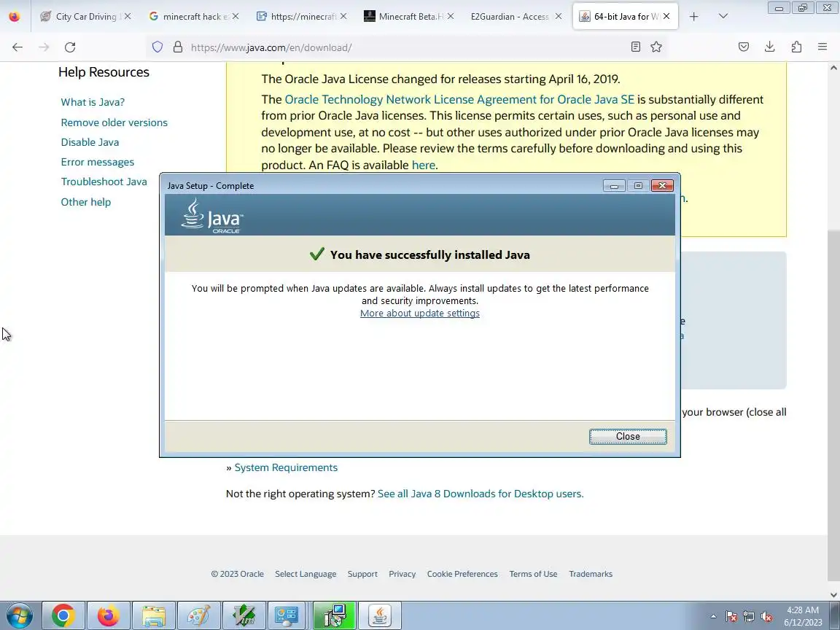Open Remove older versions link

114,122
